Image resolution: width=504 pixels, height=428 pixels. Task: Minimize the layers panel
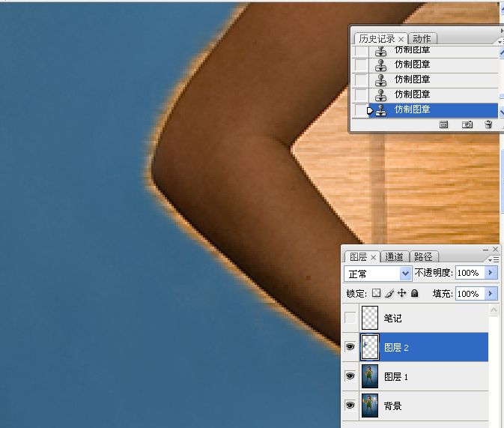click(486, 250)
